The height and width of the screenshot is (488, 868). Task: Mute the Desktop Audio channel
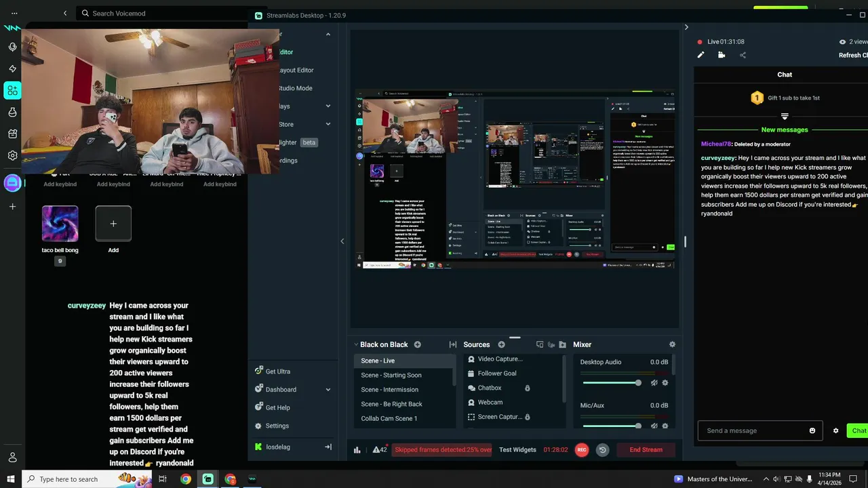(x=654, y=383)
